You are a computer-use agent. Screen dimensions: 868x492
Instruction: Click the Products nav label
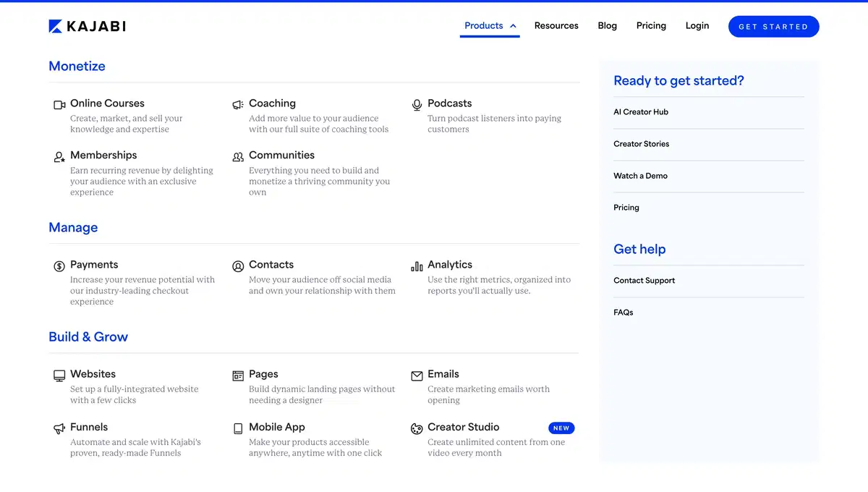[x=483, y=25]
